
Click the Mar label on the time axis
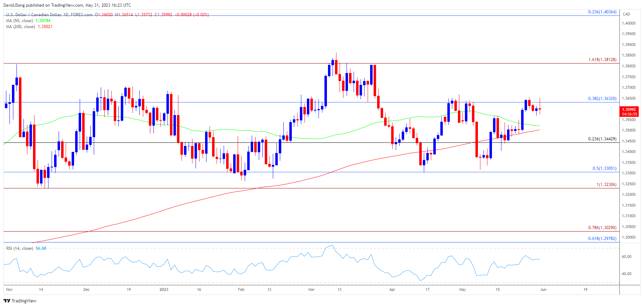click(311, 290)
